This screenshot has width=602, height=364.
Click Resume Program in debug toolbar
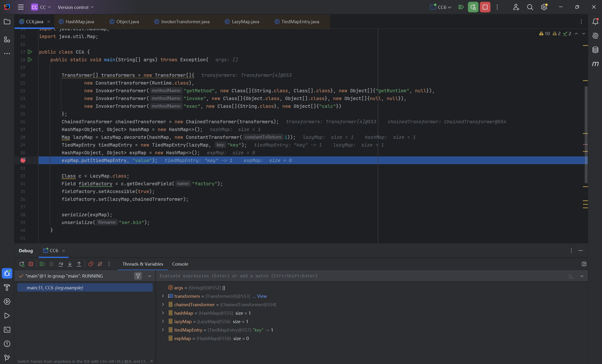[x=42, y=264]
